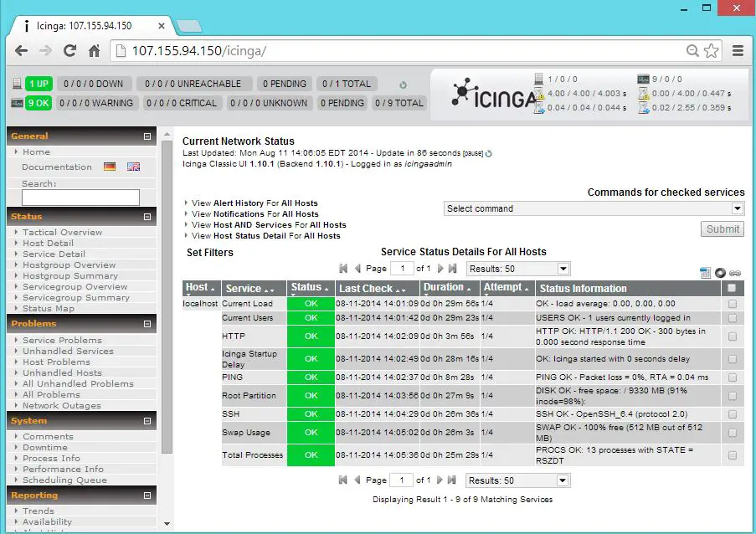Click the link chain icon above table

[x=735, y=273]
